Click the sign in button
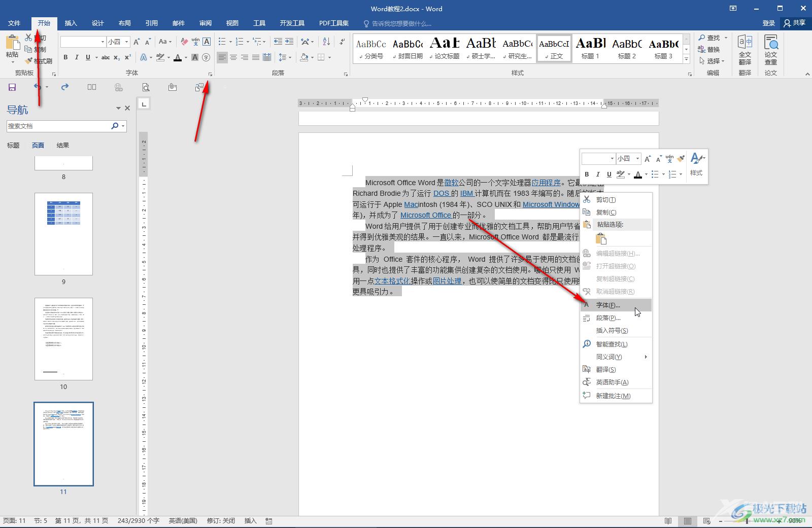The width and height of the screenshot is (812, 528). coord(768,23)
